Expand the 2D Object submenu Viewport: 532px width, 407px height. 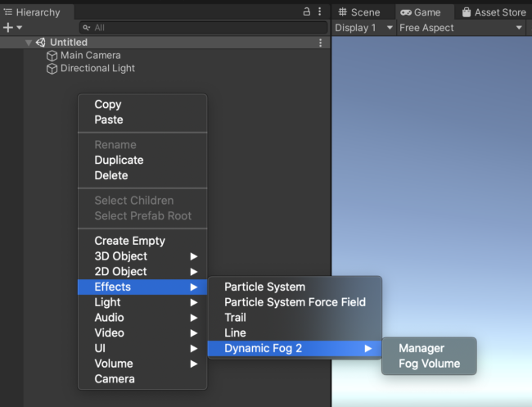(142, 272)
